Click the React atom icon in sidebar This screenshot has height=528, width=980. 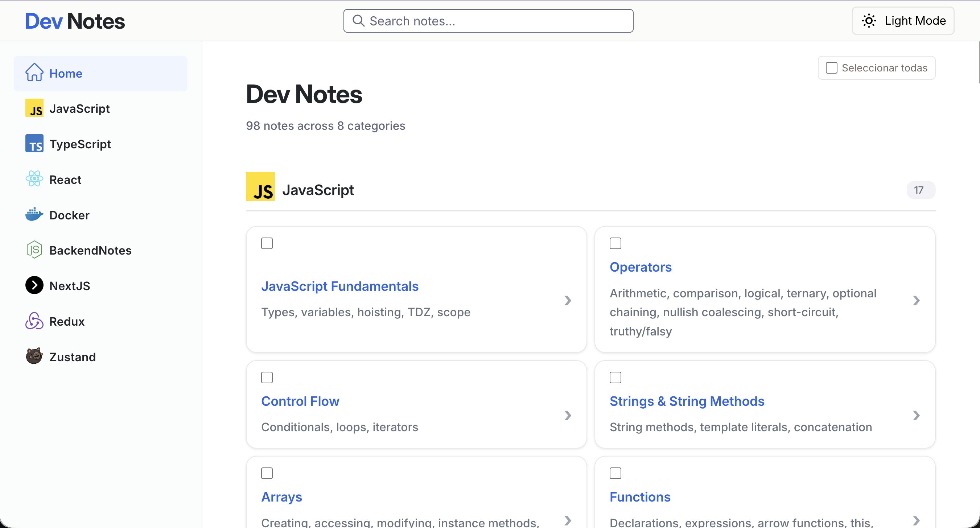(34, 179)
